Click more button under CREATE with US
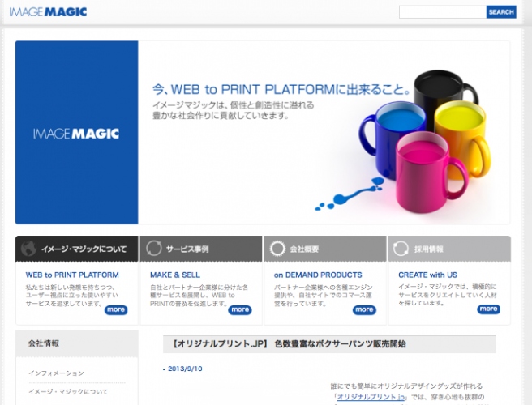Screen dimensions: 532x405 pos(488,309)
